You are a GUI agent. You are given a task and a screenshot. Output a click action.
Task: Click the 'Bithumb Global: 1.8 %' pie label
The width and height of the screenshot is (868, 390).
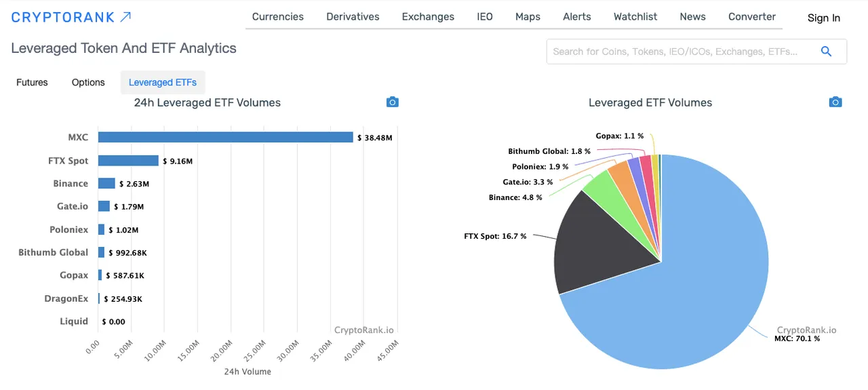(x=549, y=151)
